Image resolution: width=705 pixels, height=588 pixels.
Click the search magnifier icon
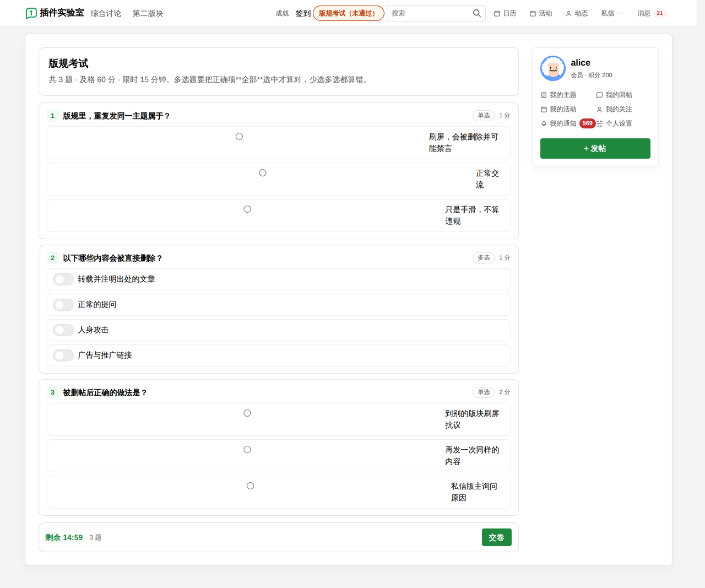477,13
